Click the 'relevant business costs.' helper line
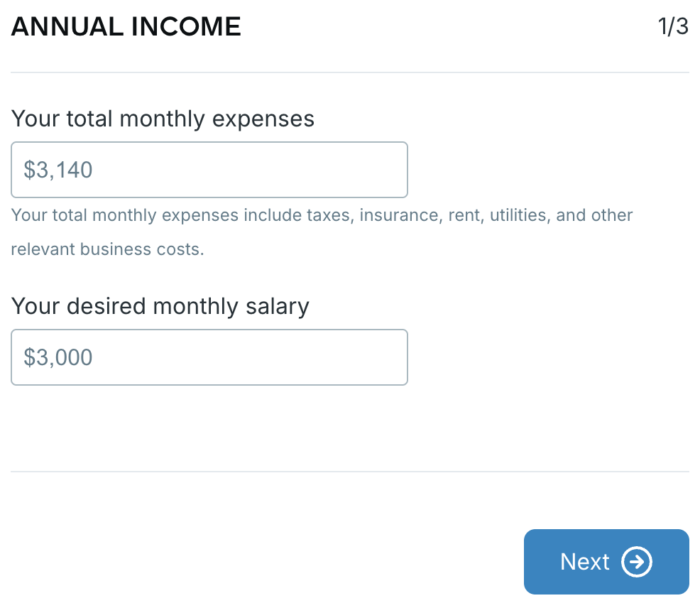 pyautogui.click(x=107, y=249)
